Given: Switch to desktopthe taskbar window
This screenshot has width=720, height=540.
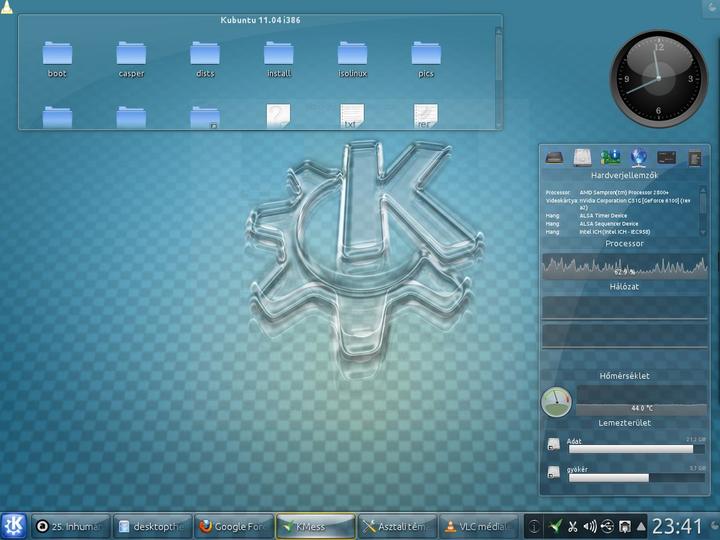Looking at the screenshot, I should [x=152, y=526].
